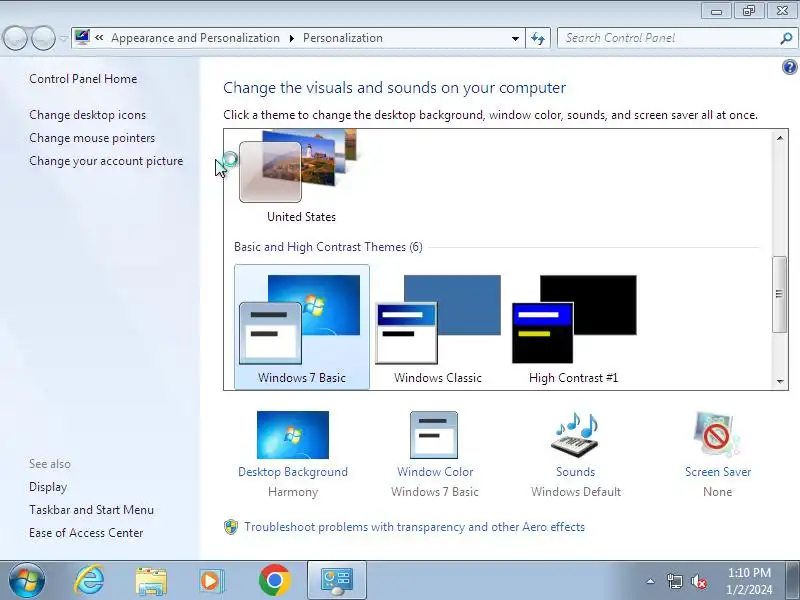Click the 'Harmony' background name text
This screenshot has width=800, height=600.
[x=293, y=492]
